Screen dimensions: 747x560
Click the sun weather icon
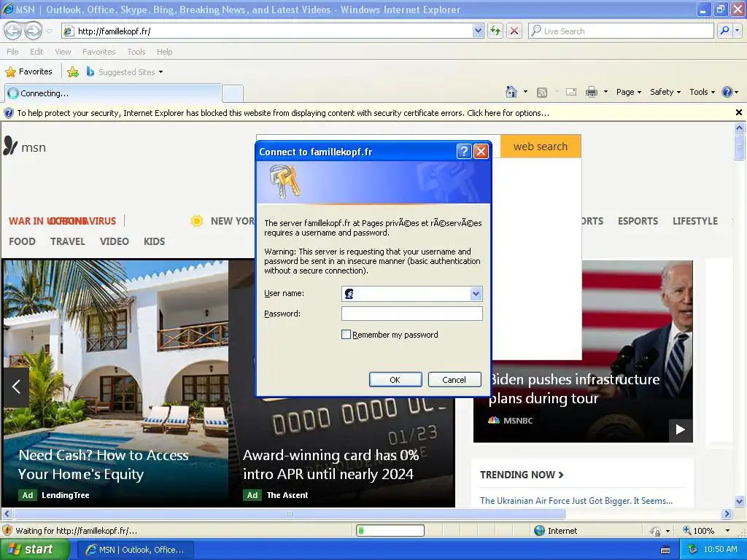196,221
